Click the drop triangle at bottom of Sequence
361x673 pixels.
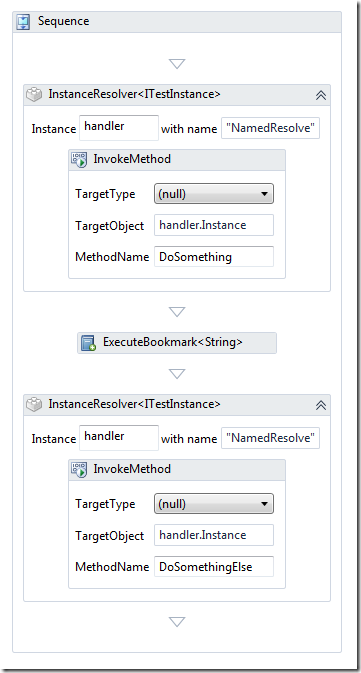177,621
